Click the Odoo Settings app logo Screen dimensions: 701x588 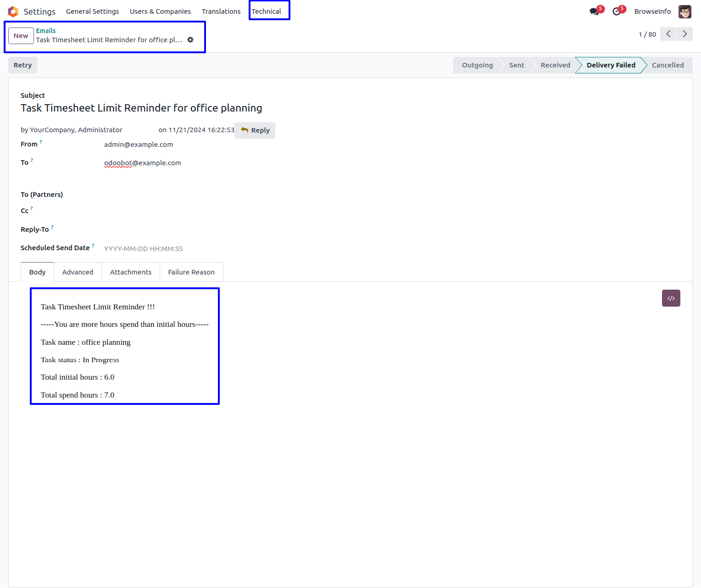(x=13, y=11)
